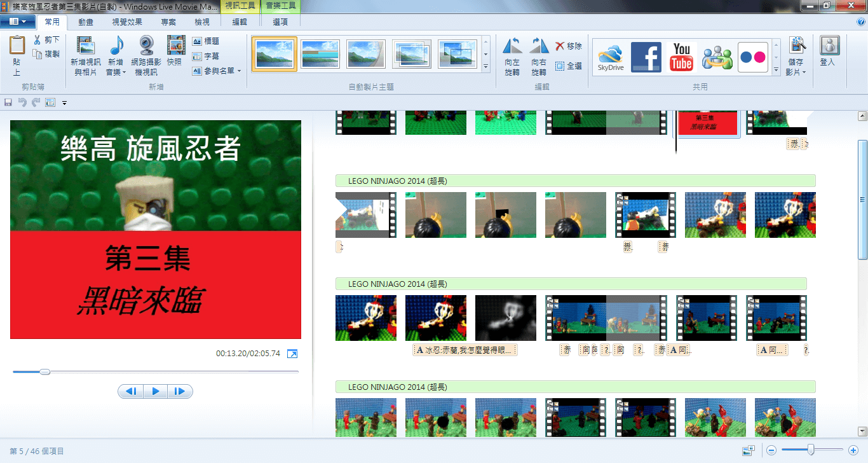
Task: Toggle thumbnail size view in status bar
Action: (x=749, y=451)
